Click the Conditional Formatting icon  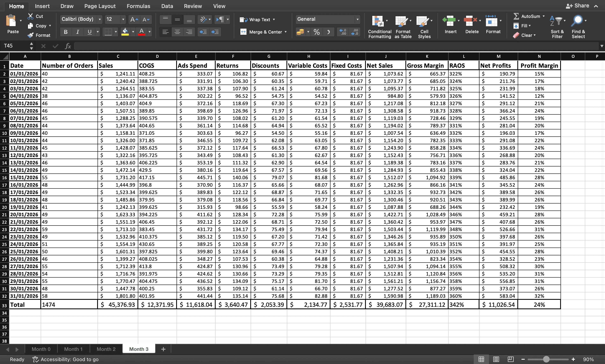(x=378, y=21)
